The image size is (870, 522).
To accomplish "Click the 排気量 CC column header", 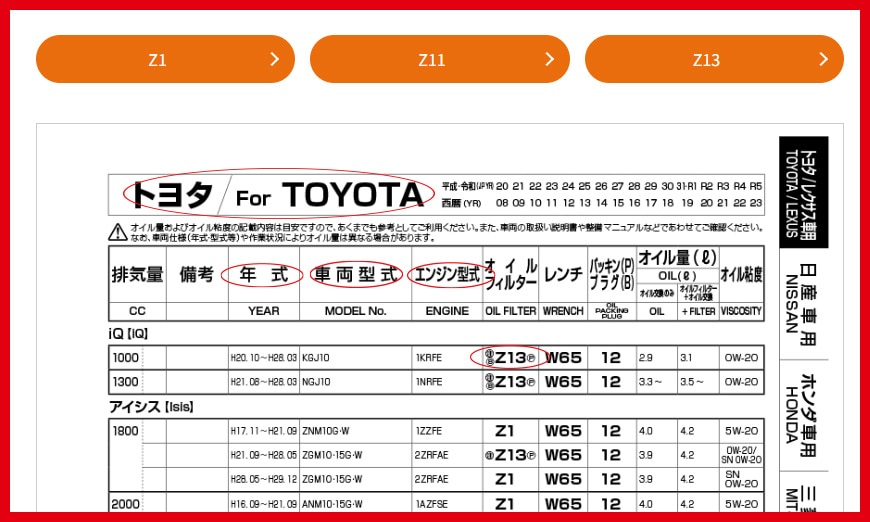I will pos(137,282).
